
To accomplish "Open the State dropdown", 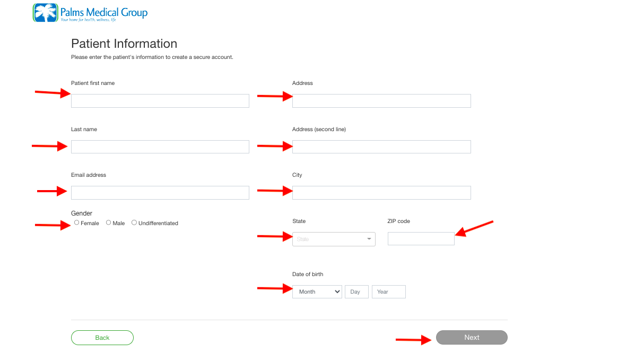I will pos(334,239).
